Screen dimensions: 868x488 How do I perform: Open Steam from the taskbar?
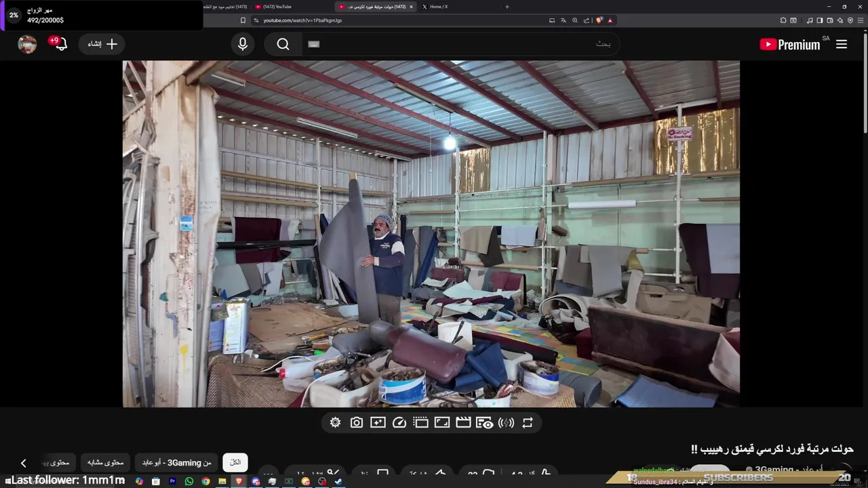[338, 481]
